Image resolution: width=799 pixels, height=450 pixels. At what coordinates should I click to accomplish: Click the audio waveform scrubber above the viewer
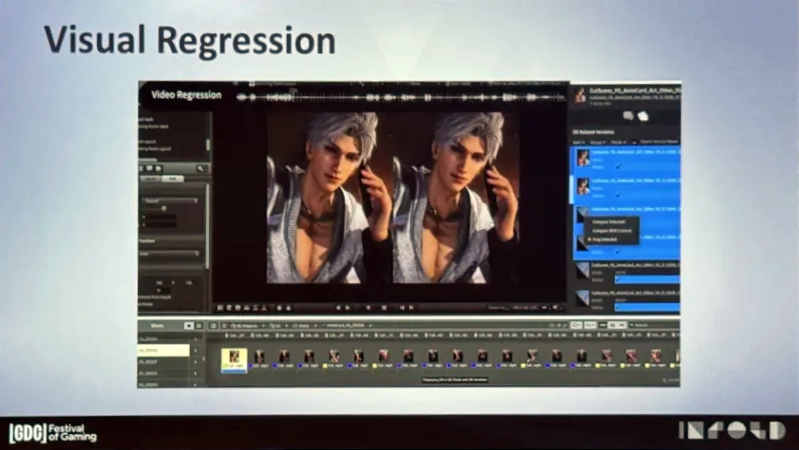point(400,97)
